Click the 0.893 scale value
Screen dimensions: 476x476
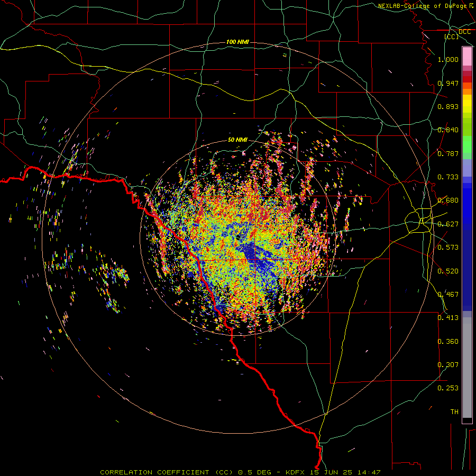point(448,106)
